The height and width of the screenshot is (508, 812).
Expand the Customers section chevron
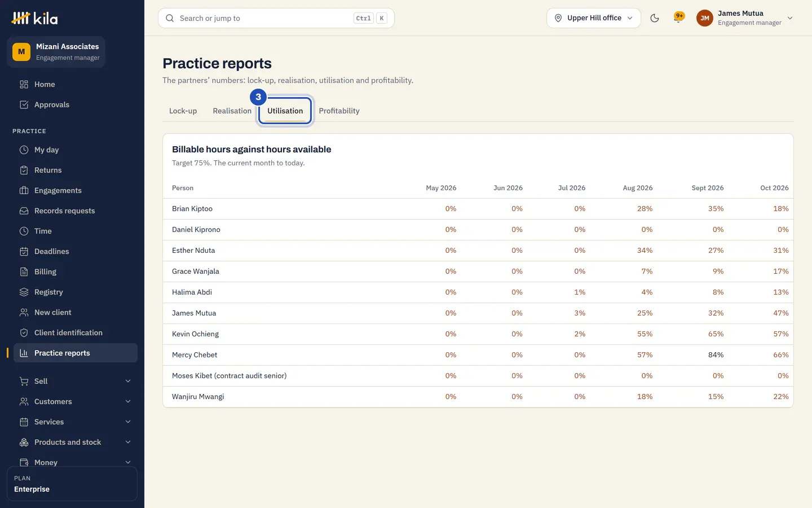[x=128, y=401]
